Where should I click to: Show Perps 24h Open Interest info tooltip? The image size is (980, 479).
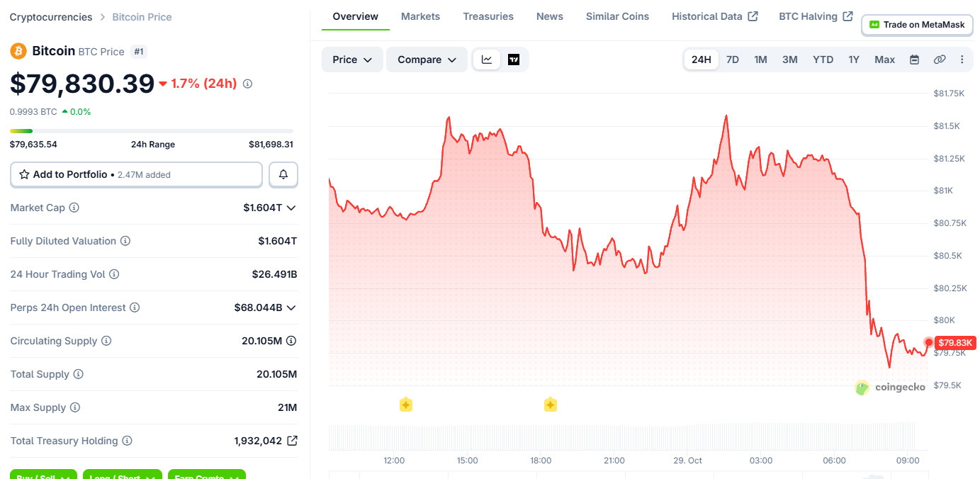tap(135, 308)
